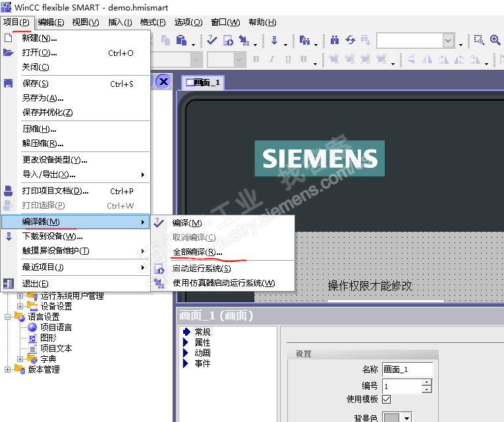The height and width of the screenshot is (422, 504).
Task: Click the zoom-in magnifier icon
Action: pos(495,40)
